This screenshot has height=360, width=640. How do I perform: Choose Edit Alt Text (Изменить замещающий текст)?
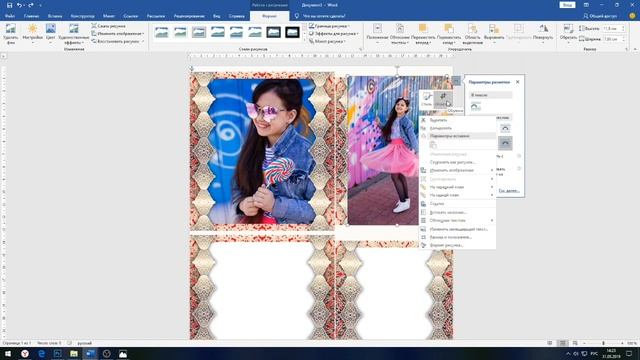tap(458, 229)
